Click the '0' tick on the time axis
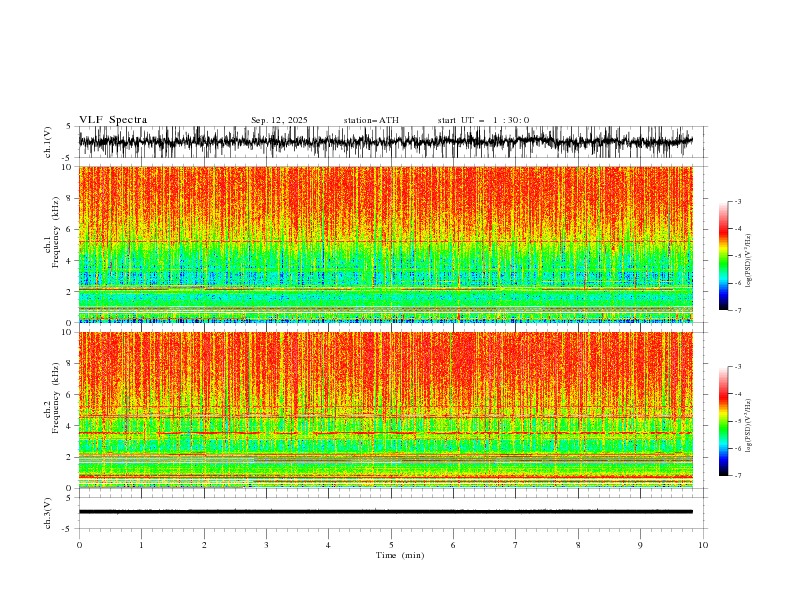792x612 pixels. (x=79, y=545)
